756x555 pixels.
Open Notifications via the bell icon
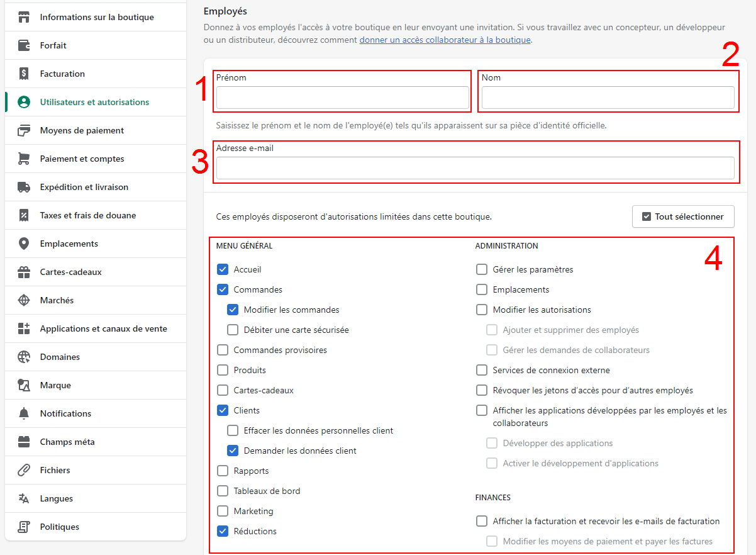coord(24,413)
